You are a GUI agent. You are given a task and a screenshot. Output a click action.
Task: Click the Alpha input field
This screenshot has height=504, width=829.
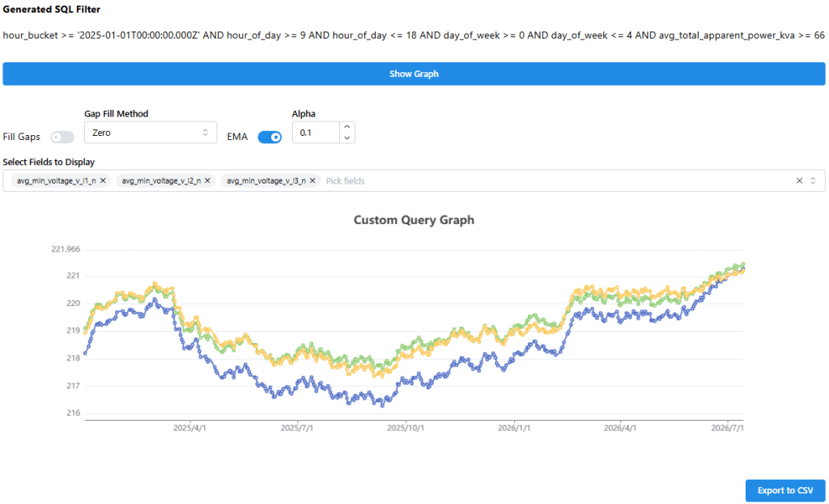317,133
